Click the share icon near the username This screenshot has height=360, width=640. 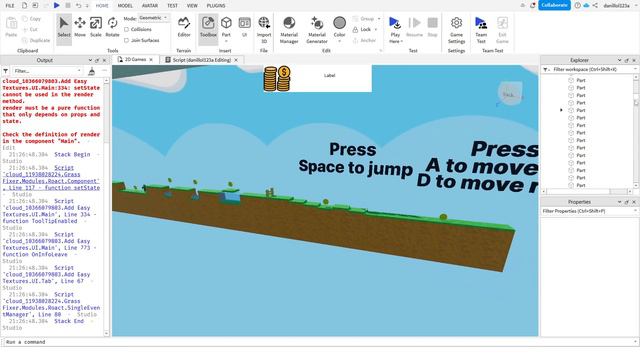point(595,5)
